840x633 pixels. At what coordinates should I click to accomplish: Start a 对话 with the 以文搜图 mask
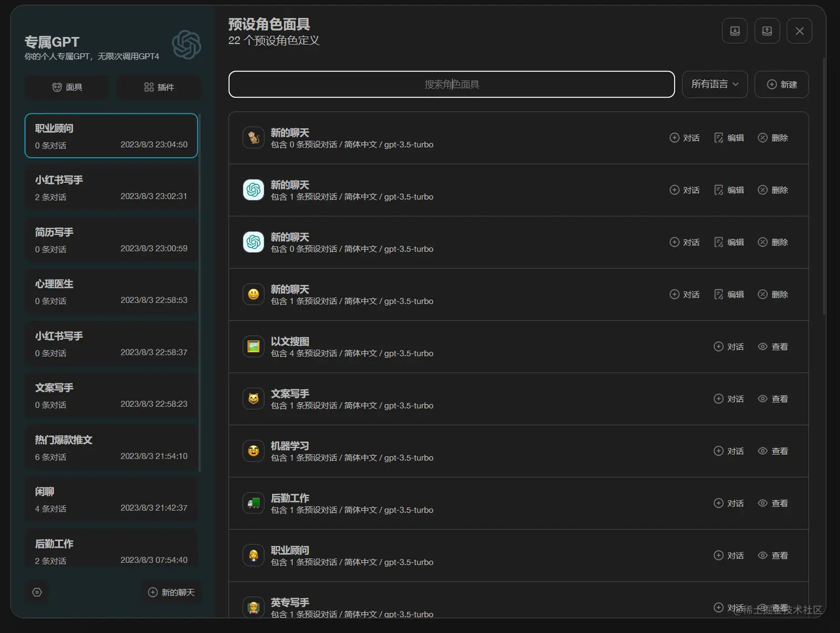coord(729,346)
